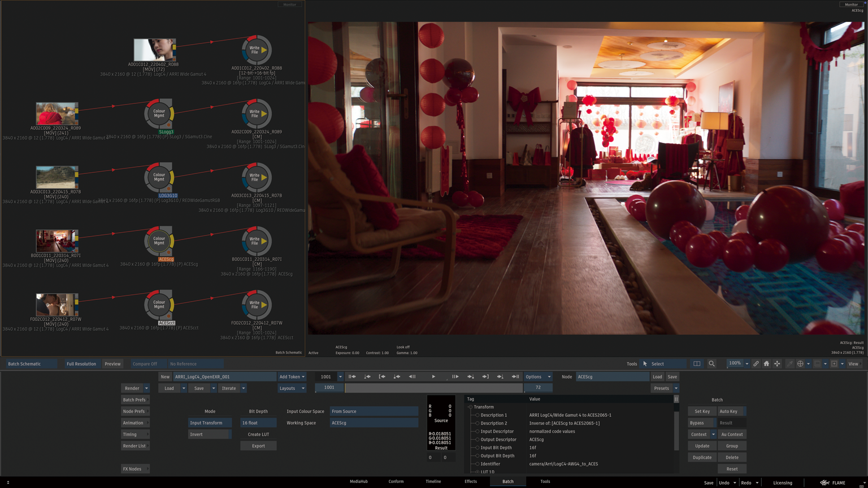Viewport: 868px width, 488px height.
Task: Enable Auto Key toggle
Action: tap(728, 411)
